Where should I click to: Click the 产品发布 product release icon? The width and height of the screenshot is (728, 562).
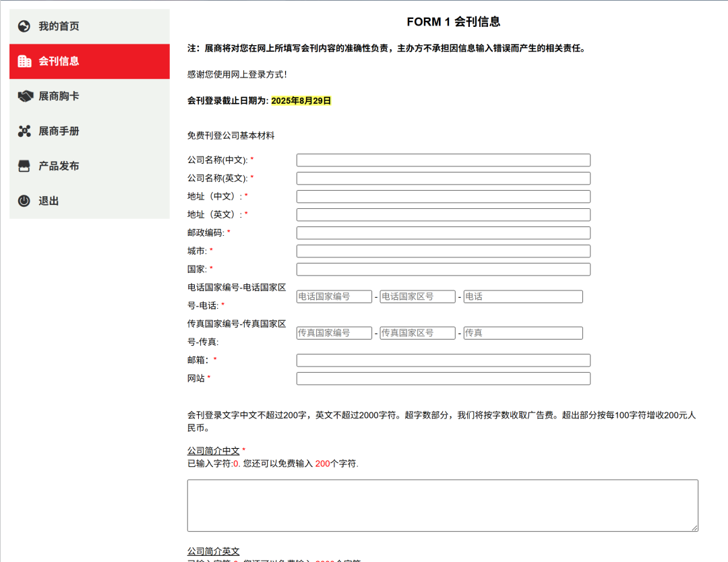coord(24,166)
